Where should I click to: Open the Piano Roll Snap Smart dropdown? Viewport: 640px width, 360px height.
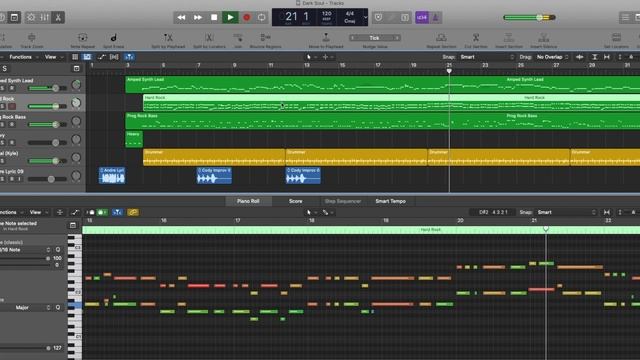[567, 212]
